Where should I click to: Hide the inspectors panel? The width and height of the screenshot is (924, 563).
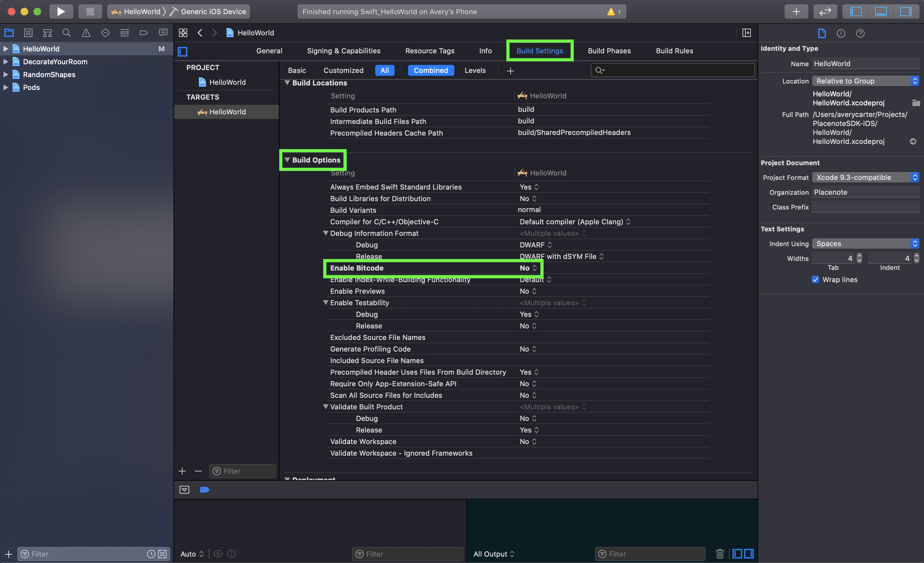tap(906, 12)
